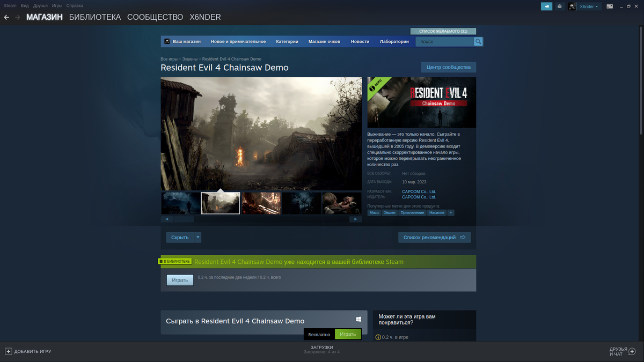Open the publisher CAPCOM Co., Ltd. link
644x362 pixels.
pos(419,197)
